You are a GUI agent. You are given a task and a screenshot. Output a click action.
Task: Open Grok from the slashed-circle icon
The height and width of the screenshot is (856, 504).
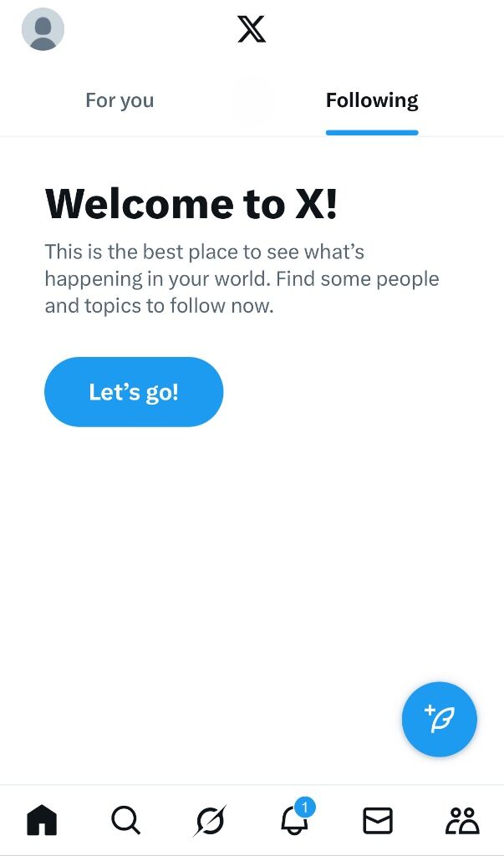(211, 821)
